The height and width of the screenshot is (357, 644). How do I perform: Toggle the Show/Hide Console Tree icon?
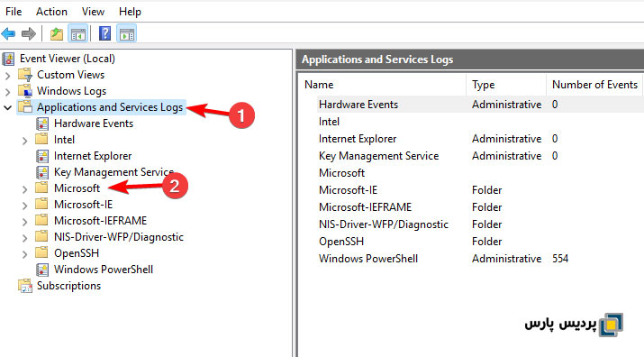coord(78,33)
